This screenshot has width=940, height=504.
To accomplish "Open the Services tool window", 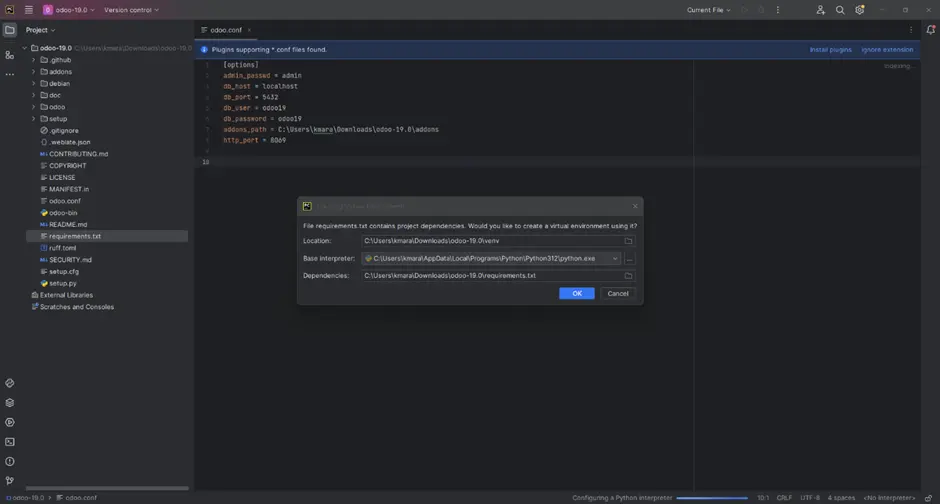I will 10,422.
